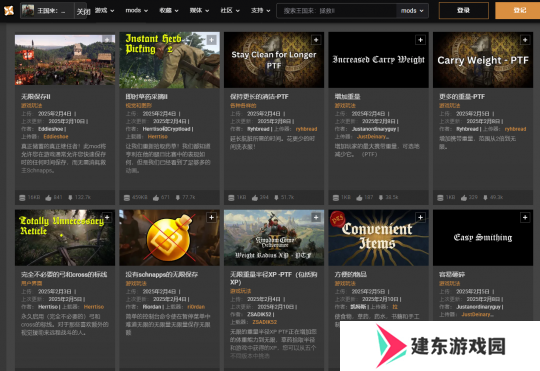Open the 增加重量 mod title link

pos(347,97)
